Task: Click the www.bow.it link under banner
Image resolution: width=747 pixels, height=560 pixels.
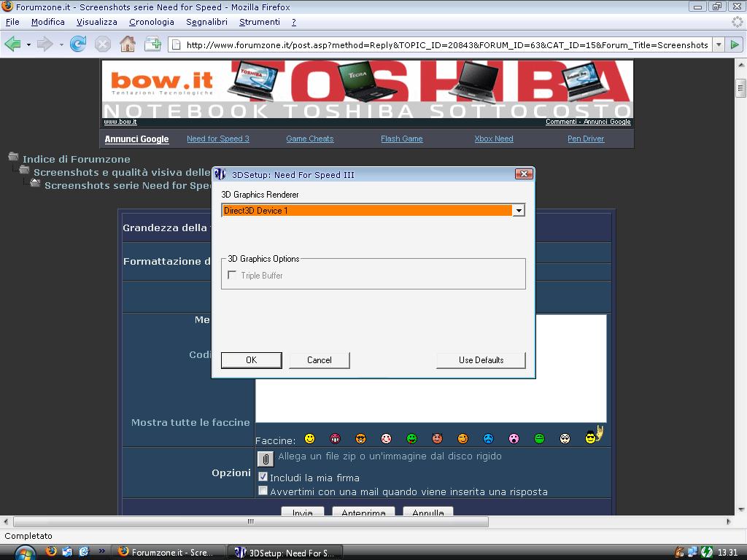Action: 120,122
